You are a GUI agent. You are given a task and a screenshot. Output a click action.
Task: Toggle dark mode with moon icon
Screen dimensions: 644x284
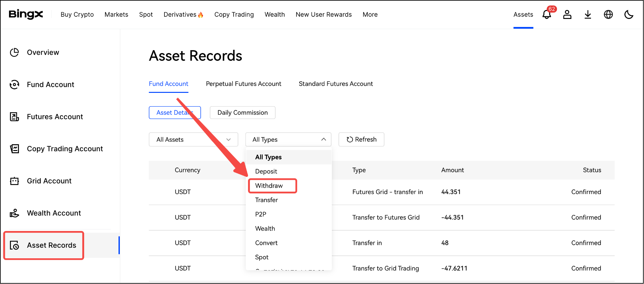point(629,14)
